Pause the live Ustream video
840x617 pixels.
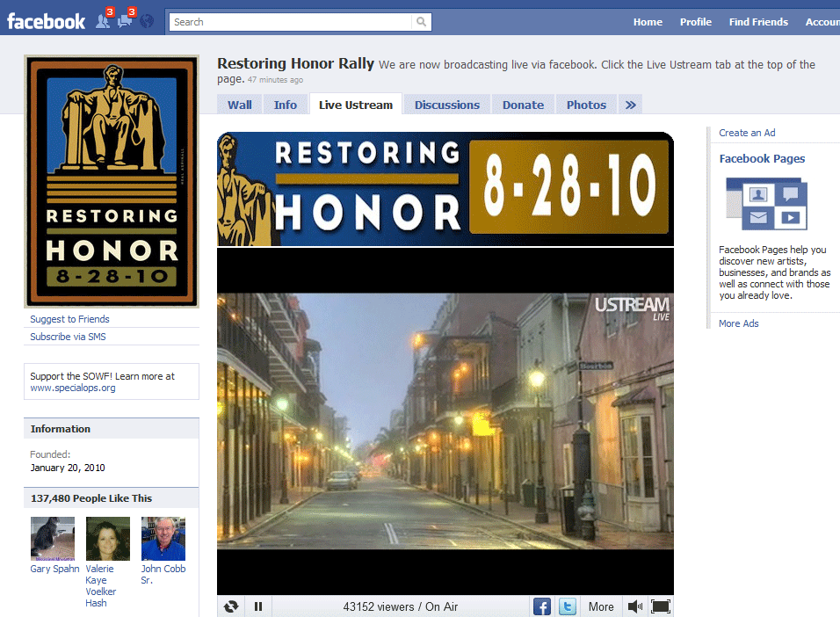click(258, 606)
